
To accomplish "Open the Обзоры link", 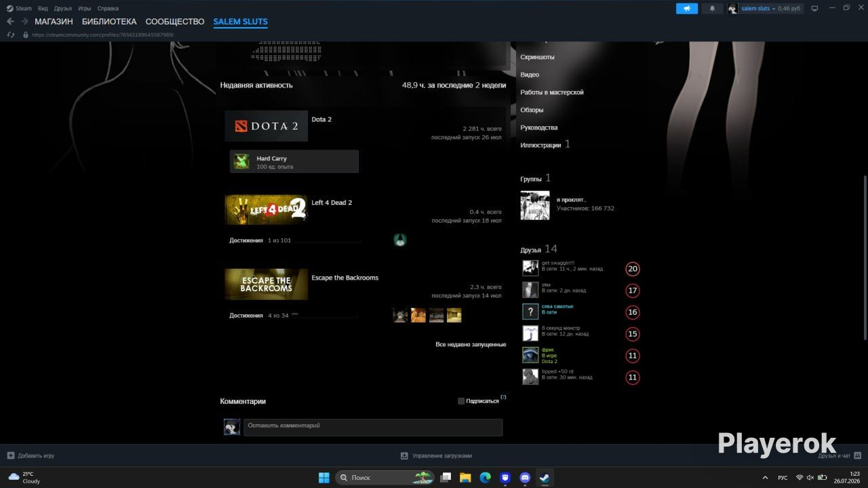I will pos(532,110).
